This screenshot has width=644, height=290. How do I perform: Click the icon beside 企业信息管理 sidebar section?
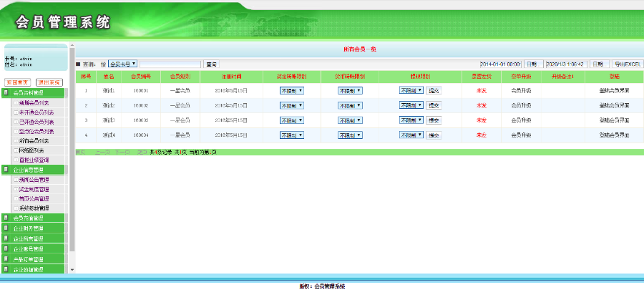coord(6,170)
